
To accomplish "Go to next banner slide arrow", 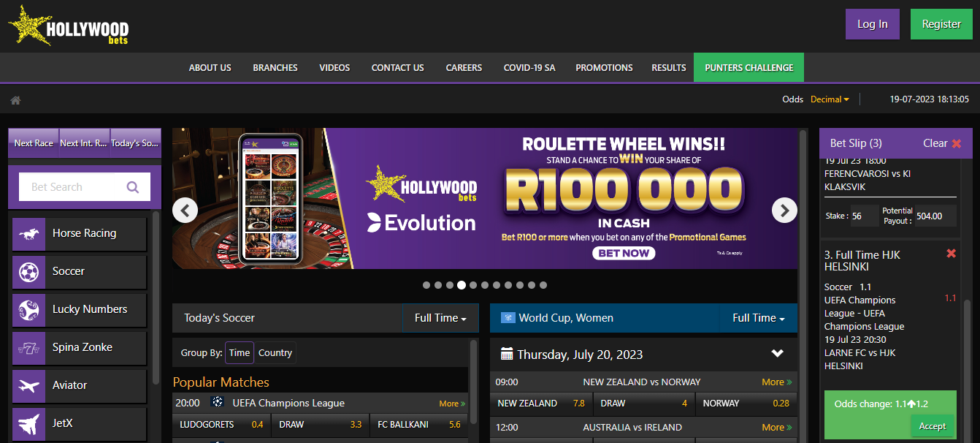I will 784,211.
